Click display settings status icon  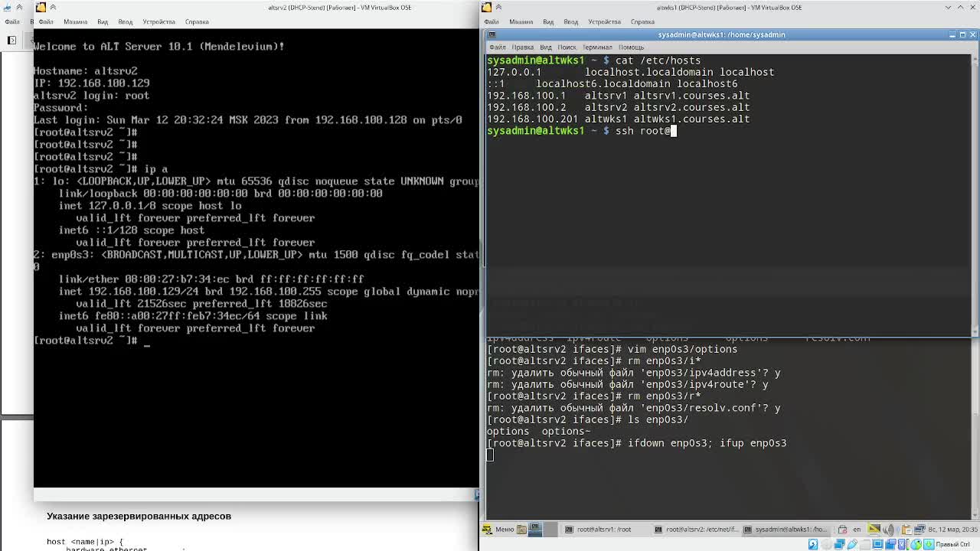[x=877, y=544]
